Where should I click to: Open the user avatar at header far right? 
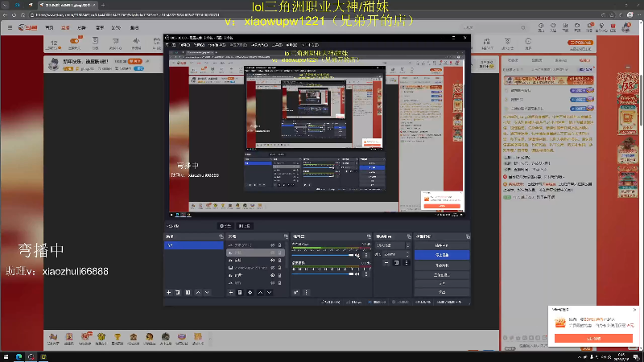626,27
